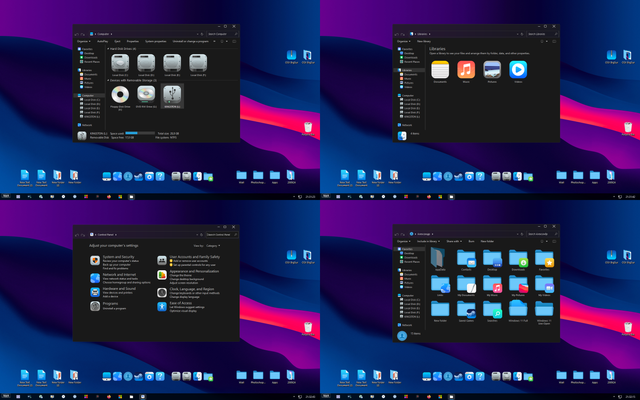
Task: Click New library in Libraries toolbar
Action: tap(425, 41)
